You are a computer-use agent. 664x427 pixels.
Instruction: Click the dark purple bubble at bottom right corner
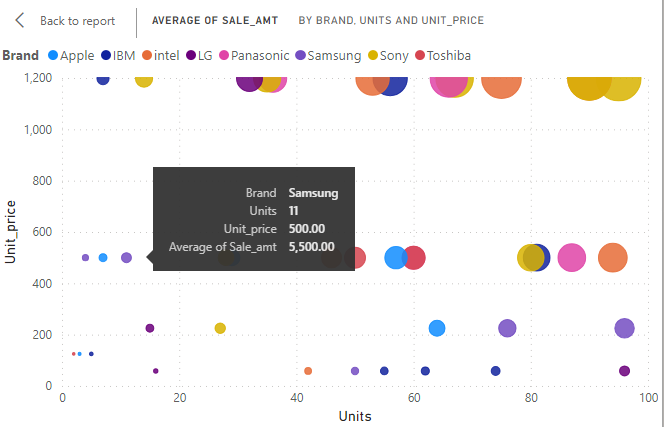(x=625, y=371)
